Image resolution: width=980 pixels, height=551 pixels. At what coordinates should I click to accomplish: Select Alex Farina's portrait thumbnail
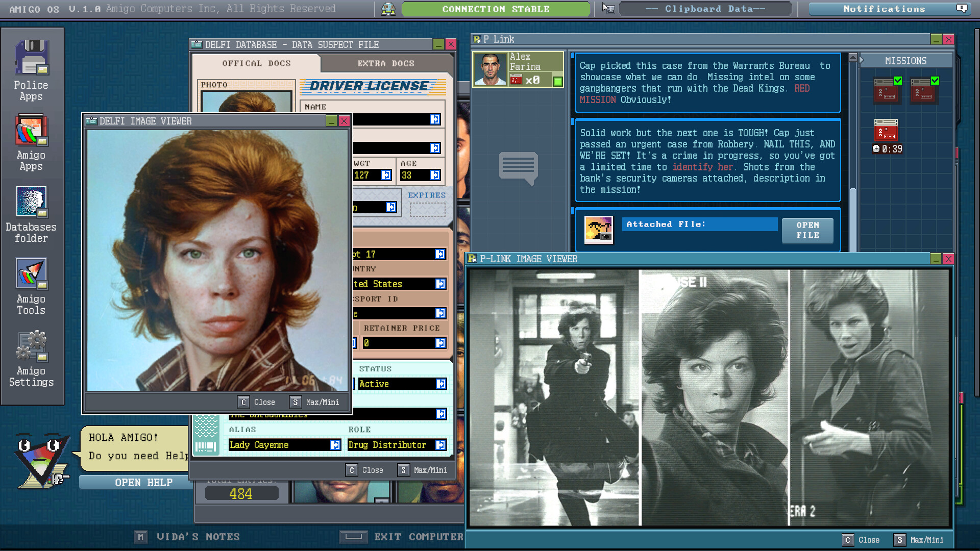492,68
